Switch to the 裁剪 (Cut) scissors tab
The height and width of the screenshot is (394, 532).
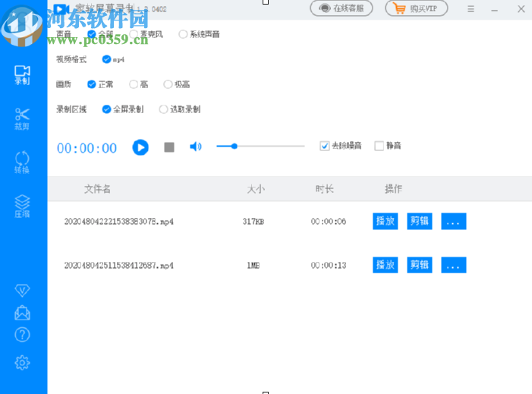pos(22,118)
